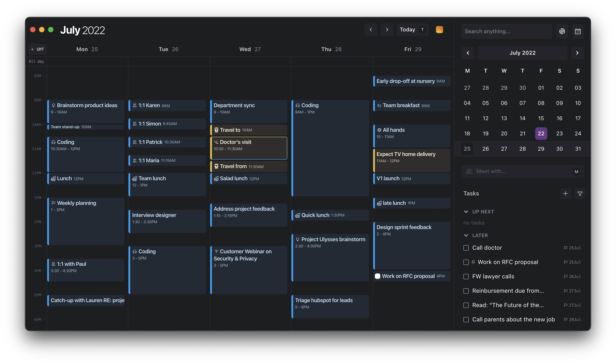Select the Wed 27 day header

point(250,49)
